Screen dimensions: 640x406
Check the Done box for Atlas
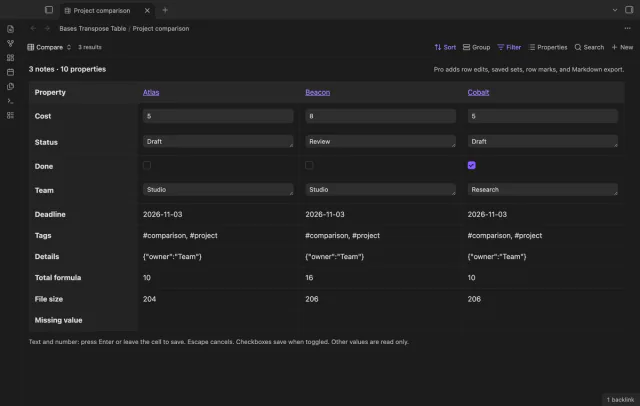tap(147, 165)
